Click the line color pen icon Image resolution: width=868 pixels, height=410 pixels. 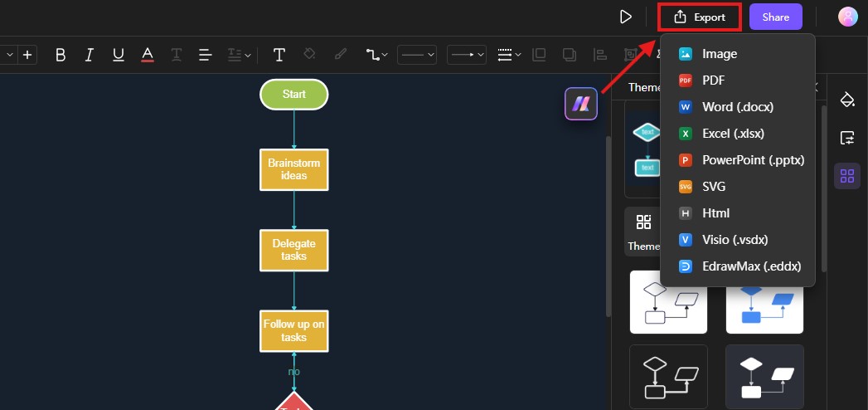click(x=340, y=54)
